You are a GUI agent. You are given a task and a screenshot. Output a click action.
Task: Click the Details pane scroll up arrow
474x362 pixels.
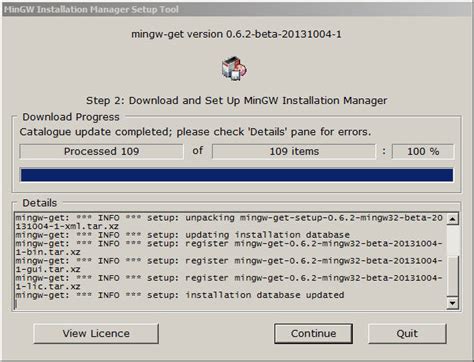click(x=452, y=219)
